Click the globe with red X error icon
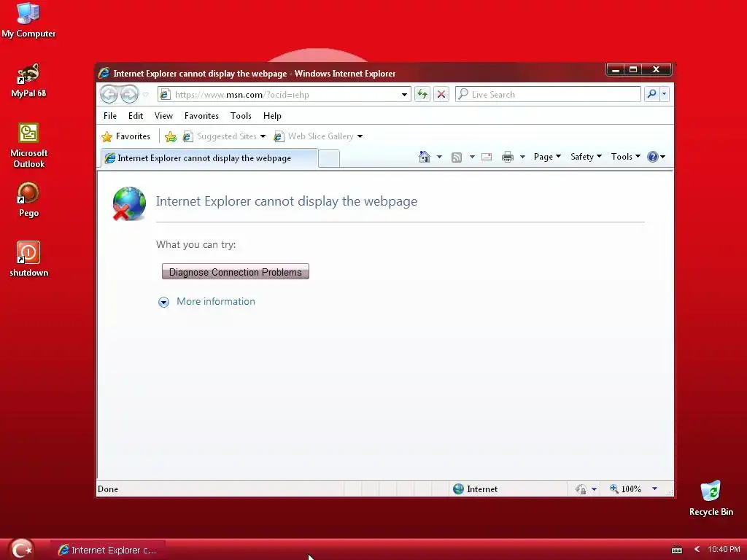This screenshot has height=560, width=747. 129,204
